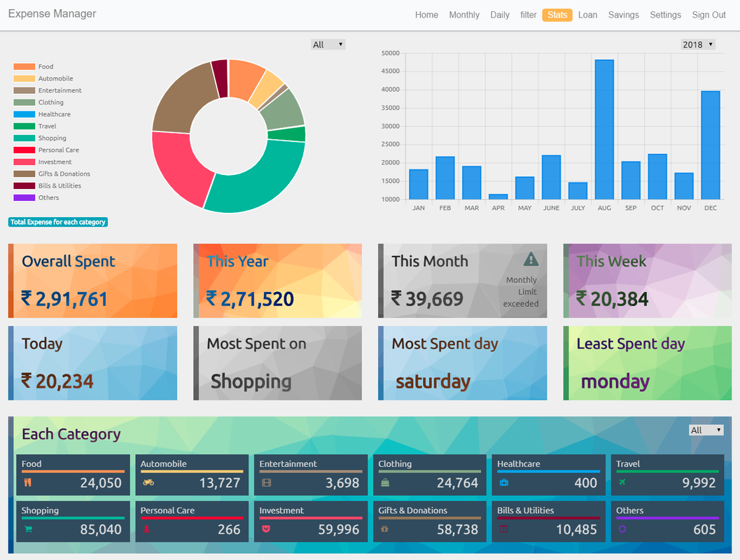Screen dimensions: 740x560
Task: Click the Automobile motorbike icon
Action: (148, 482)
